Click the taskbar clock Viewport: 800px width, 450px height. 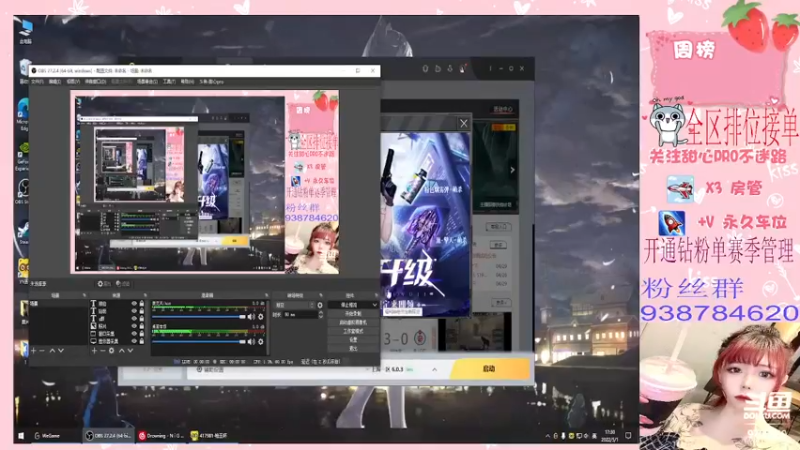(610, 436)
